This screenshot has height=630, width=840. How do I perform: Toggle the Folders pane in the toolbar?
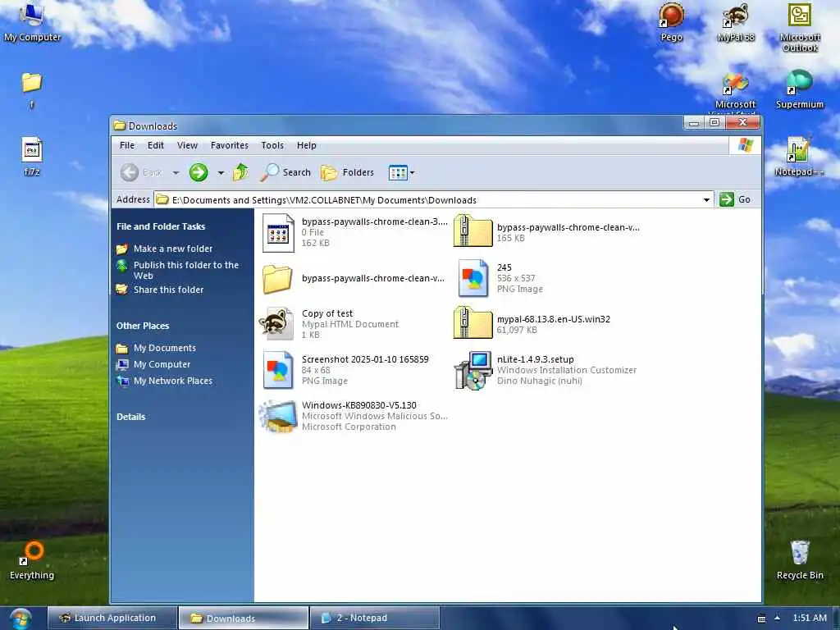click(347, 172)
